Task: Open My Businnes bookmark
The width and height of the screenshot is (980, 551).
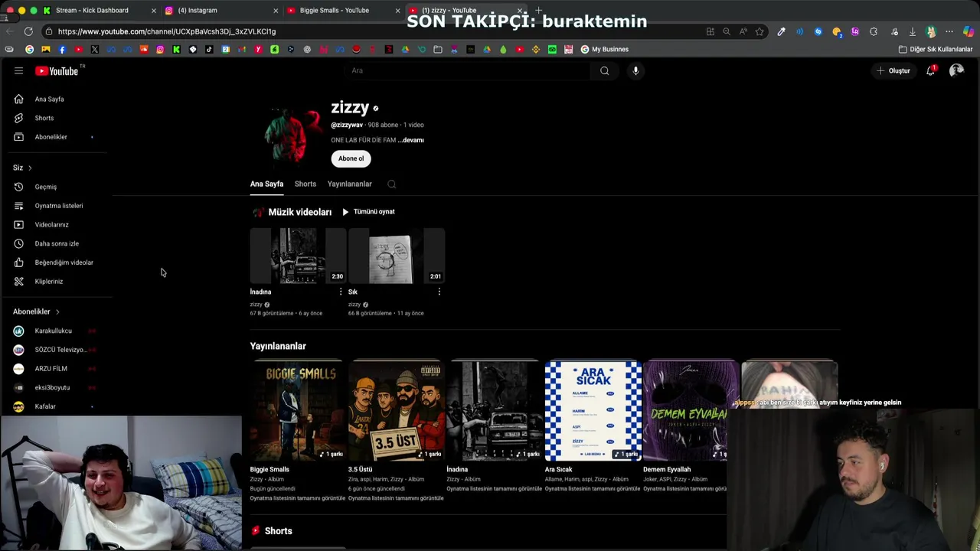Action: click(x=605, y=49)
